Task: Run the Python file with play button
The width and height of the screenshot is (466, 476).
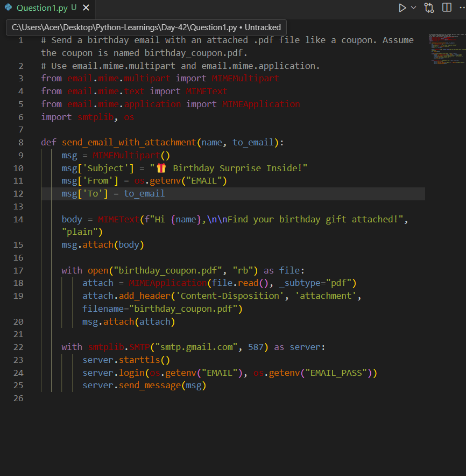Action: 403,8
